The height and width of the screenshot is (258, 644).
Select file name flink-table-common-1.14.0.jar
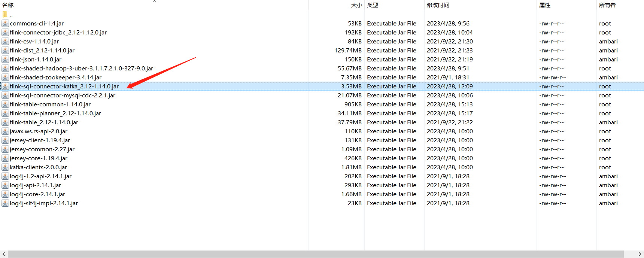coord(50,104)
